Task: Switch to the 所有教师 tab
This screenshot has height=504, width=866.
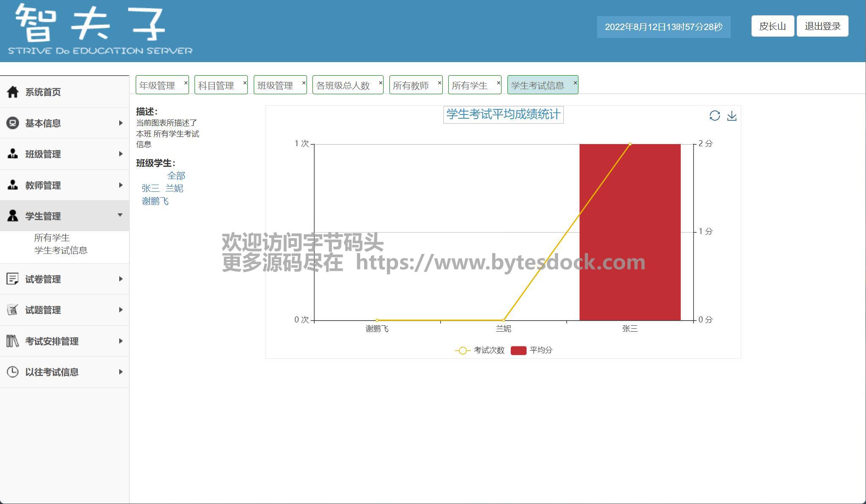Action: pyautogui.click(x=411, y=85)
